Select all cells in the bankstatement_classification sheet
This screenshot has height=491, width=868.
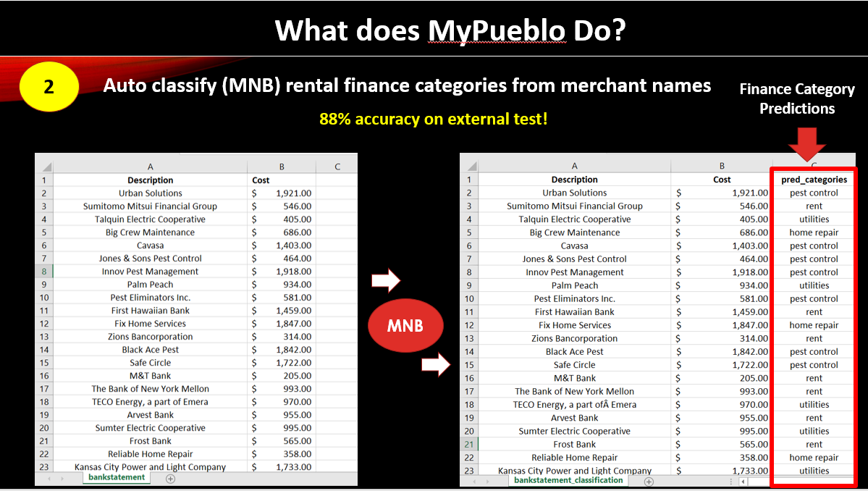tap(471, 166)
